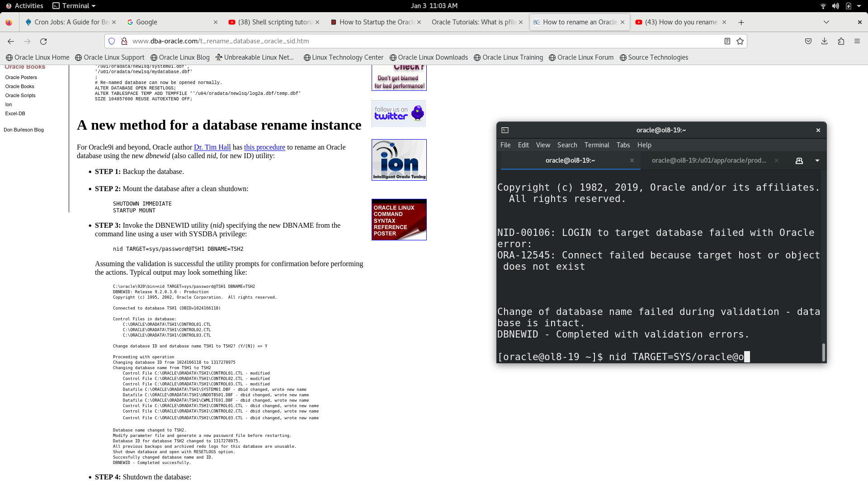The height and width of the screenshot is (488, 868).
Task: Expand terminal tab list dropdown arrow
Action: pos(817,160)
